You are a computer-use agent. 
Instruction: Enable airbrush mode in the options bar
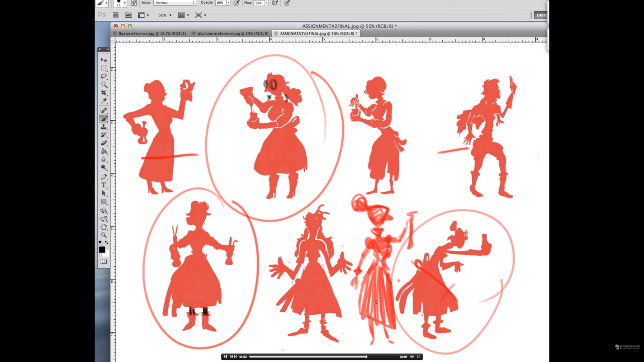(x=286, y=3)
